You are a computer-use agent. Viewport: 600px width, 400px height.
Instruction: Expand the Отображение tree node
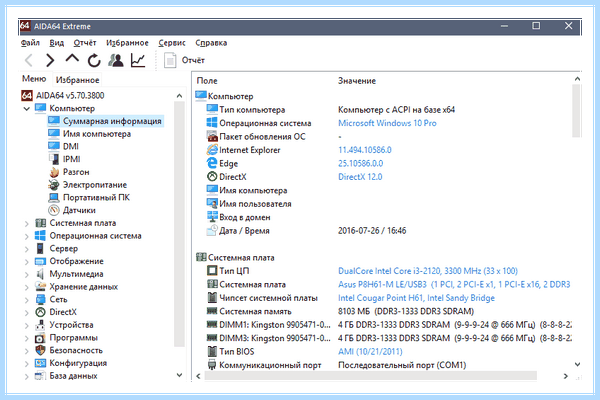coord(26,262)
